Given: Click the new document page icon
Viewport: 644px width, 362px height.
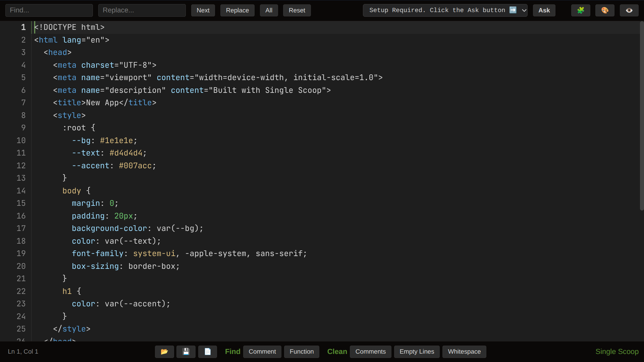Looking at the screenshot, I should [x=208, y=352].
